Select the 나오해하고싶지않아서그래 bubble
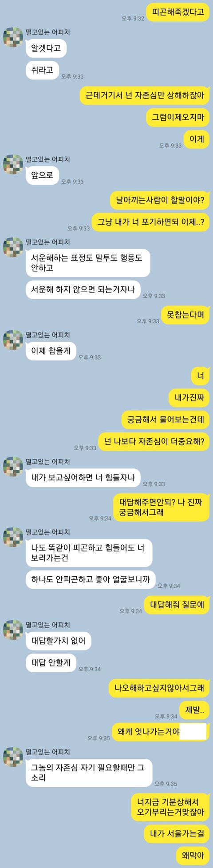The height and width of the screenshot is (868, 213). pos(159,688)
